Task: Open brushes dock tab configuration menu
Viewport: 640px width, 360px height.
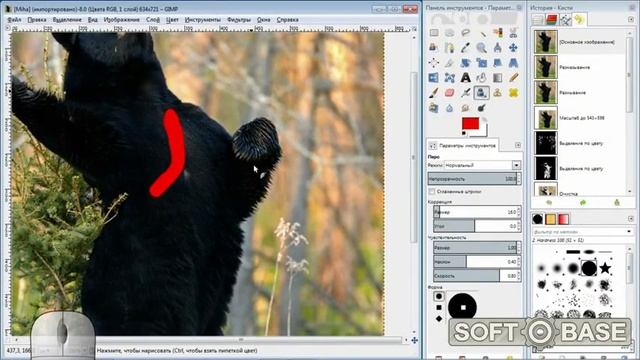Action: tap(631, 219)
